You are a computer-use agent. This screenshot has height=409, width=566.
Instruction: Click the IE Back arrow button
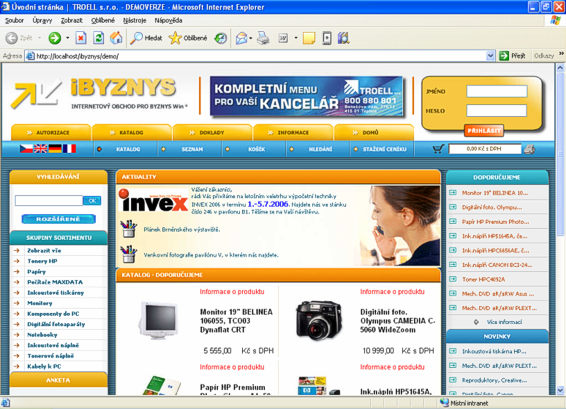(12, 38)
